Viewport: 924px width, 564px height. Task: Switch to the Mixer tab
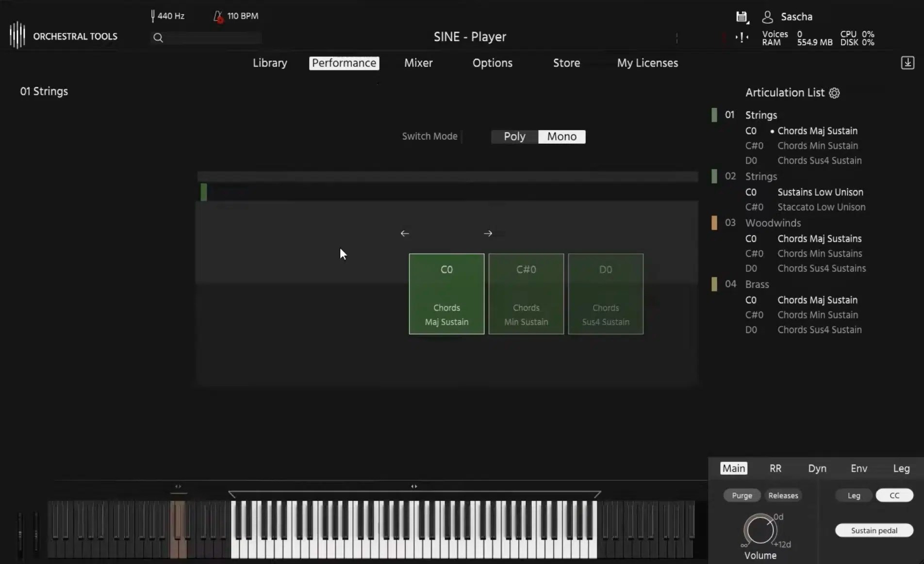pyautogui.click(x=418, y=63)
